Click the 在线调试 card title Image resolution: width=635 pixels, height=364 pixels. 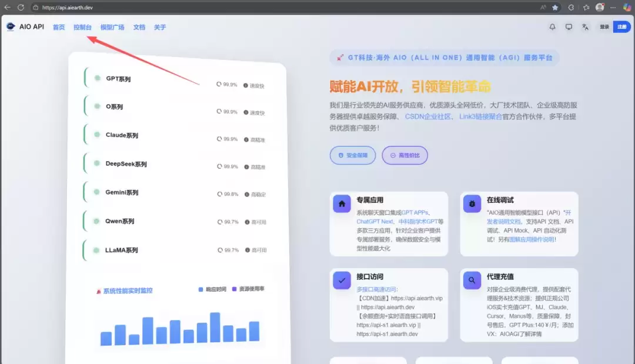point(500,199)
